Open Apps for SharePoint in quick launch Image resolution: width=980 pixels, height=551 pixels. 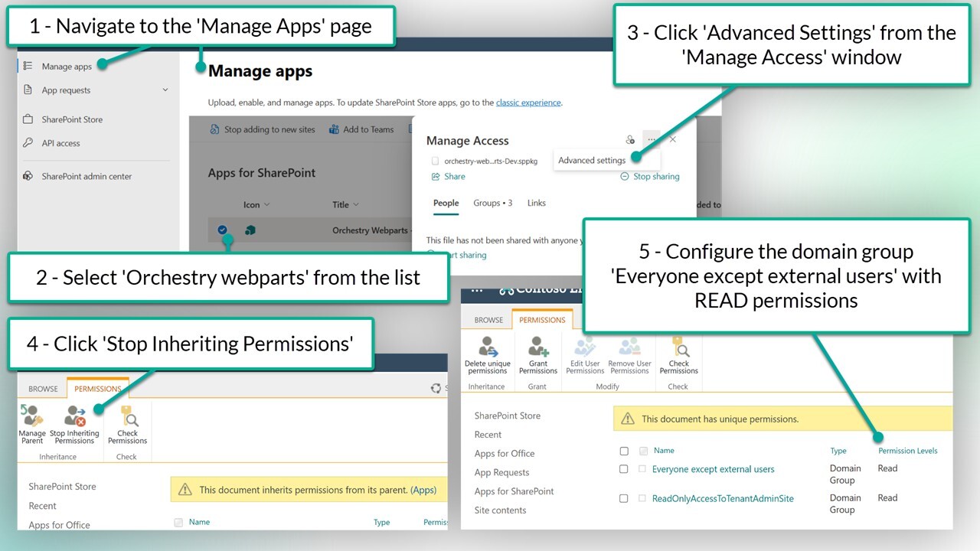pos(514,491)
